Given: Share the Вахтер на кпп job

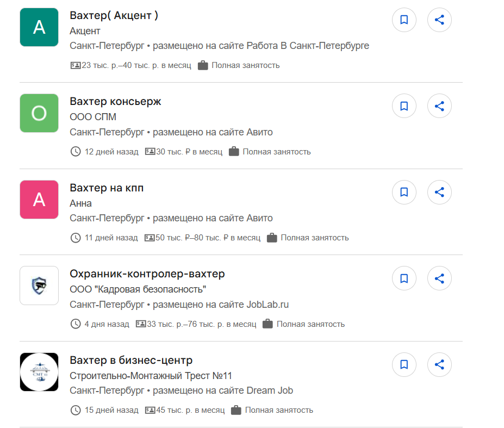Looking at the screenshot, I should click(x=440, y=192).
